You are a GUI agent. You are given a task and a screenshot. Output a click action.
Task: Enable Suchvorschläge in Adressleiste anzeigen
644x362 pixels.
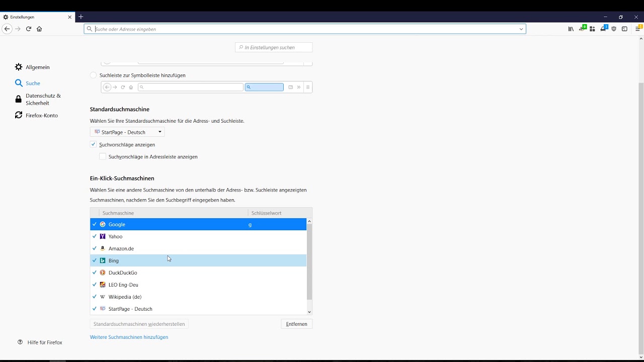tap(103, 156)
